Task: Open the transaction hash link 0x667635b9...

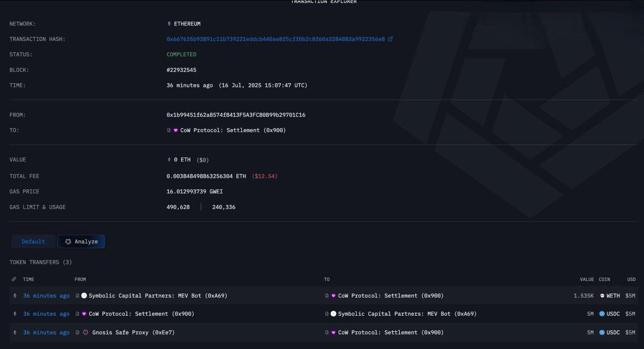Action: 276,39
